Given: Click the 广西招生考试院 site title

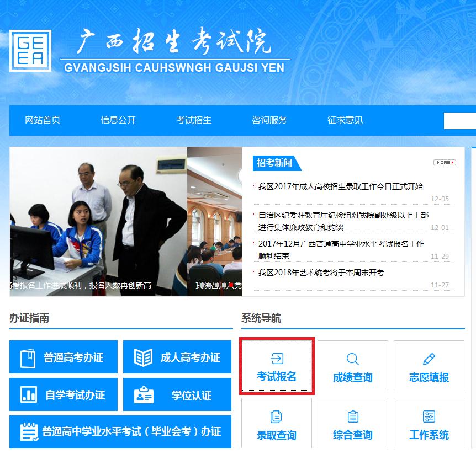Looking at the screenshot, I should [173, 41].
